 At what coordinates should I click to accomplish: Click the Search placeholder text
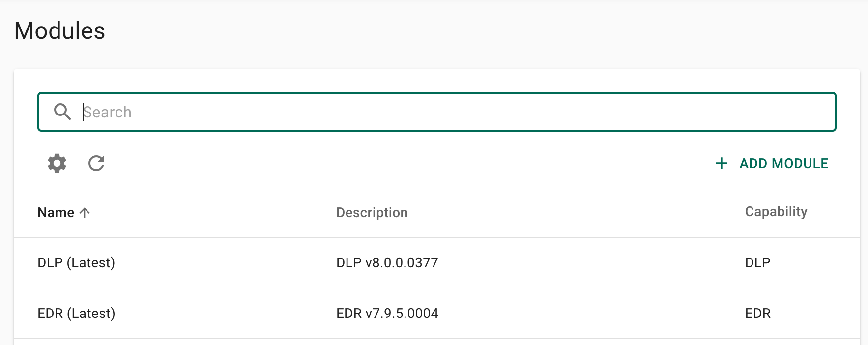tap(107, 112)
